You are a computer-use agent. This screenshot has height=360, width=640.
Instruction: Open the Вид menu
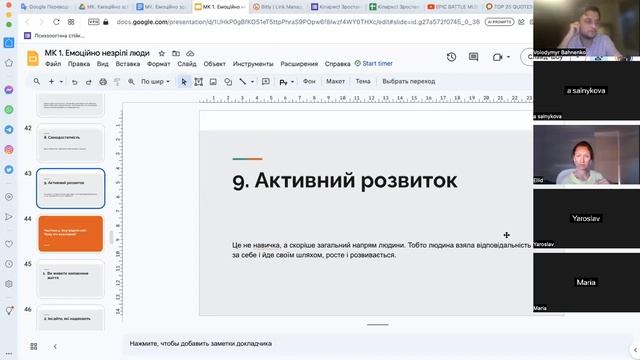tap(103, 64)
